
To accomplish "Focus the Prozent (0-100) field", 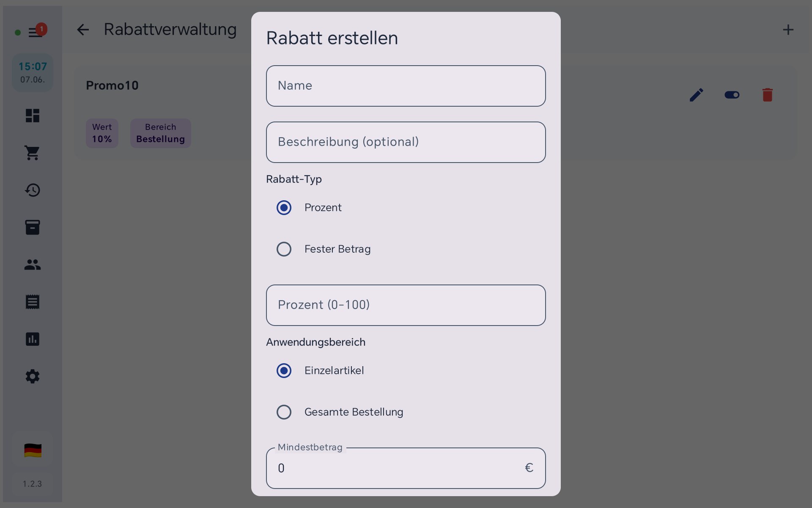I will (406, 305).
